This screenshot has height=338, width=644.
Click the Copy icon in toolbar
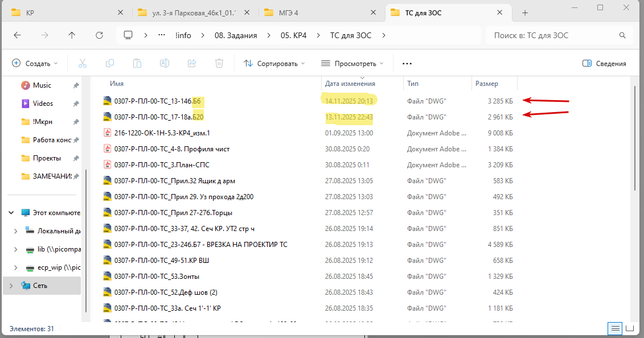(x=110, y=63)
